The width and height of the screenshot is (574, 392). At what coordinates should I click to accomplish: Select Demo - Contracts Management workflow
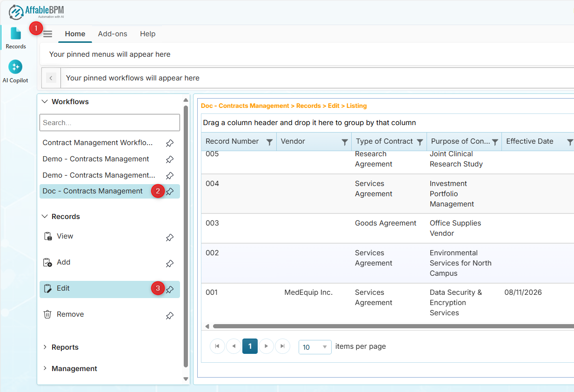96,159
